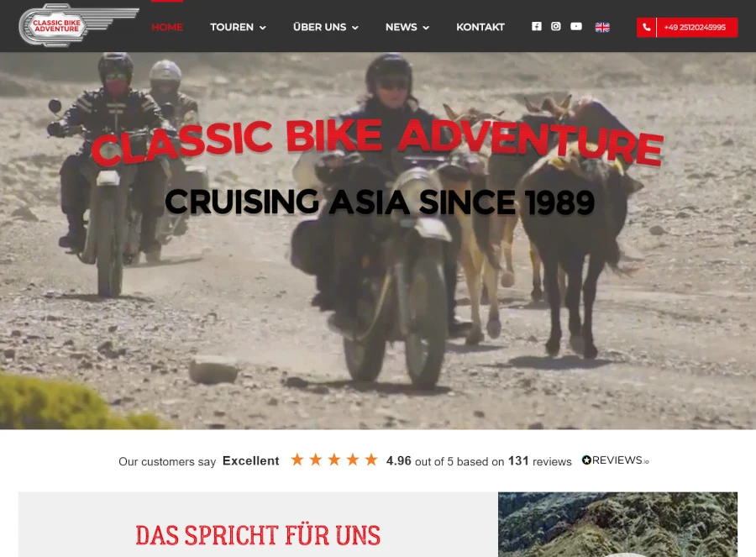Expand the Touren menu chevron

[x=263, y=28]
